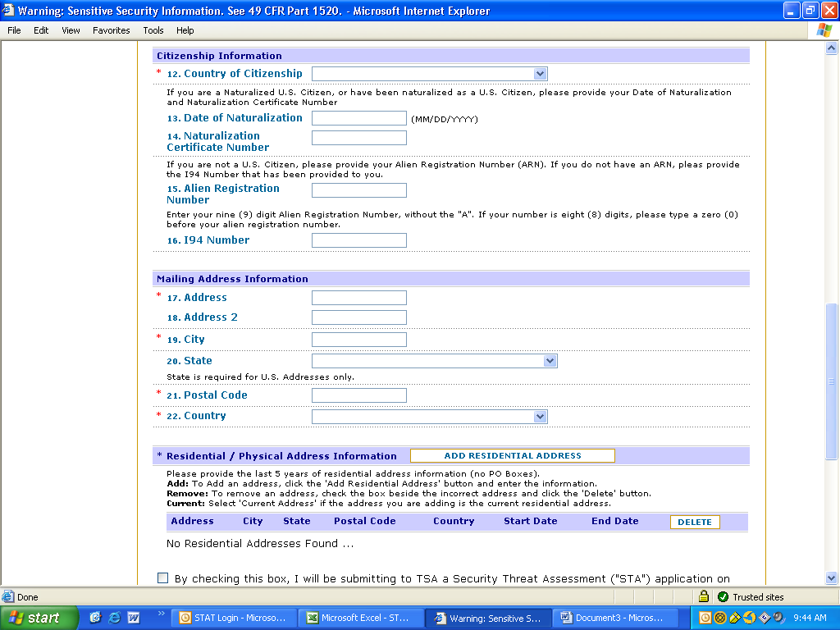Open the Country of Citizenship dropdown
Screen dimensions: 840x630
coord(539,74)
